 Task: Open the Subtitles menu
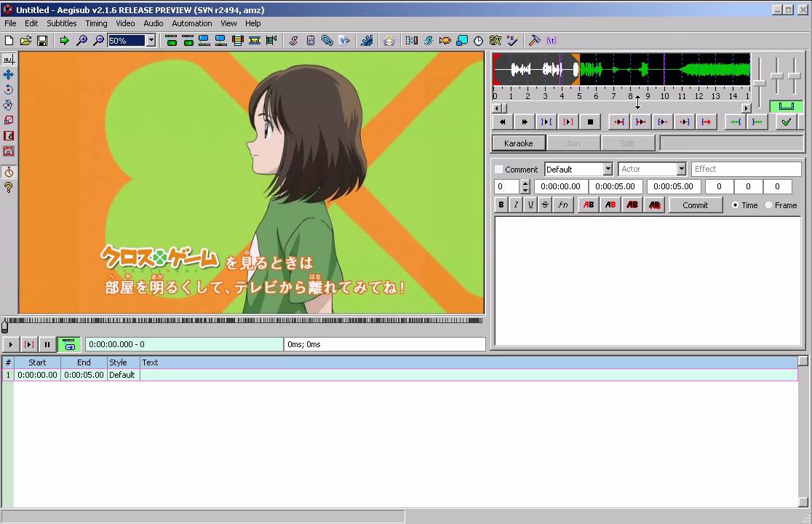click(62, 23)
